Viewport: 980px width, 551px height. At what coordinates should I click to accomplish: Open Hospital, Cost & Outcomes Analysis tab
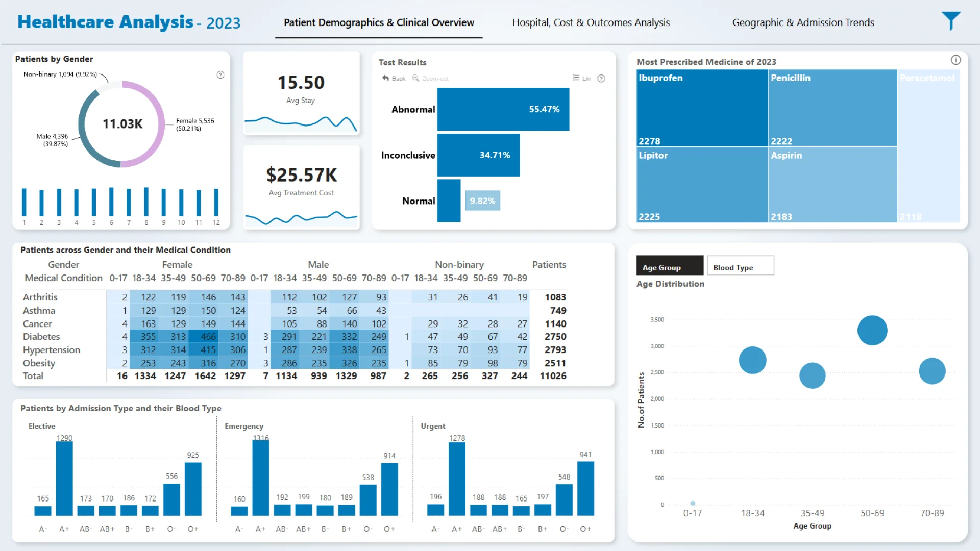click(591, 22)
